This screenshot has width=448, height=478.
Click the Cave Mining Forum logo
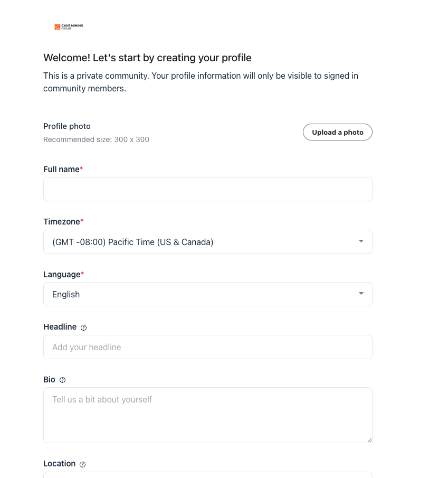[69, 27]
